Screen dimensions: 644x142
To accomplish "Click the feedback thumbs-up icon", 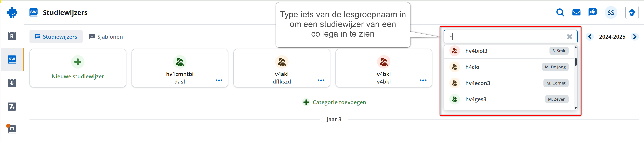I will pyautogui.click(x=592, y=12).
